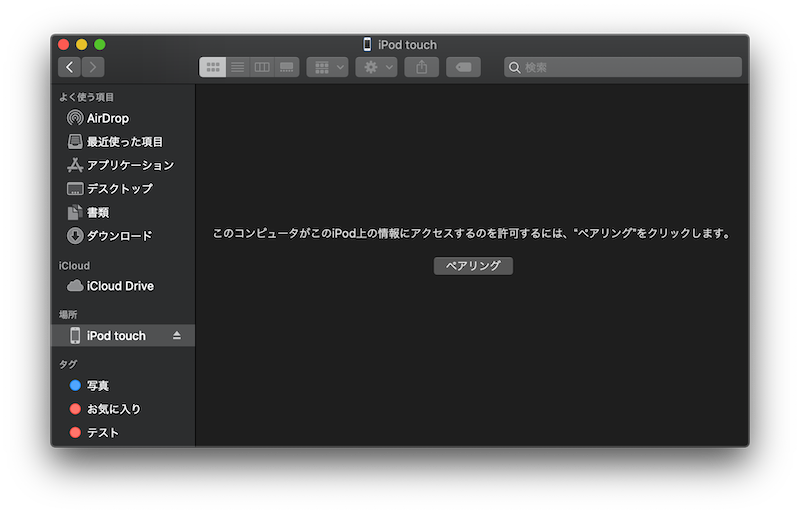This screenshot has width=800, height=514.
Task: Focus the 検索 search field
Action: [623, 67]
